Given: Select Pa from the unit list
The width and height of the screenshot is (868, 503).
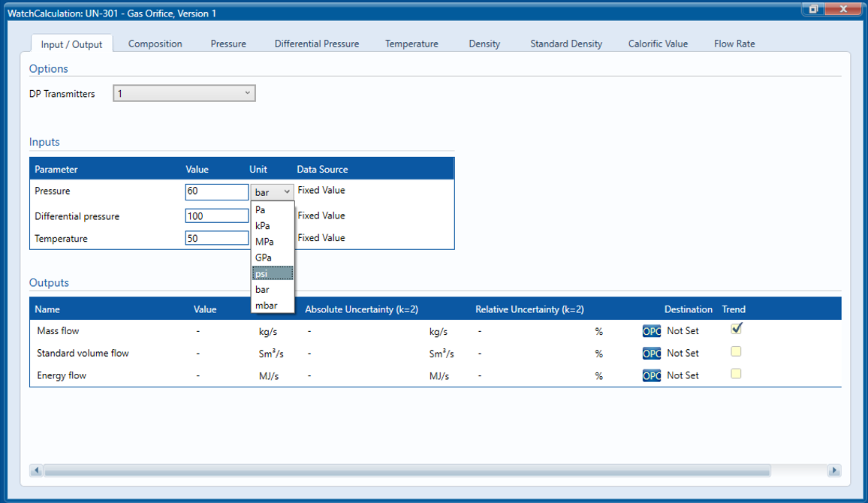Looking at the screenshot, I should click(273, 209).
